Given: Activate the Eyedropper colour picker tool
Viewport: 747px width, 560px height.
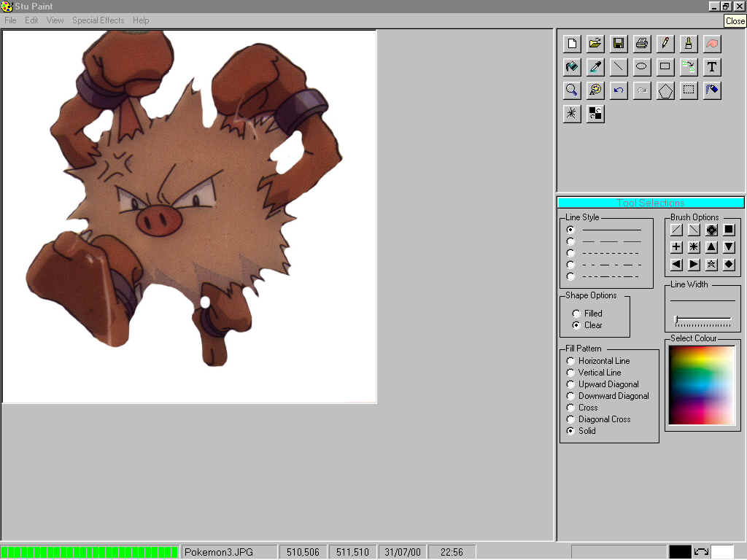Looking at the screenshot, I should pos(595,67).
